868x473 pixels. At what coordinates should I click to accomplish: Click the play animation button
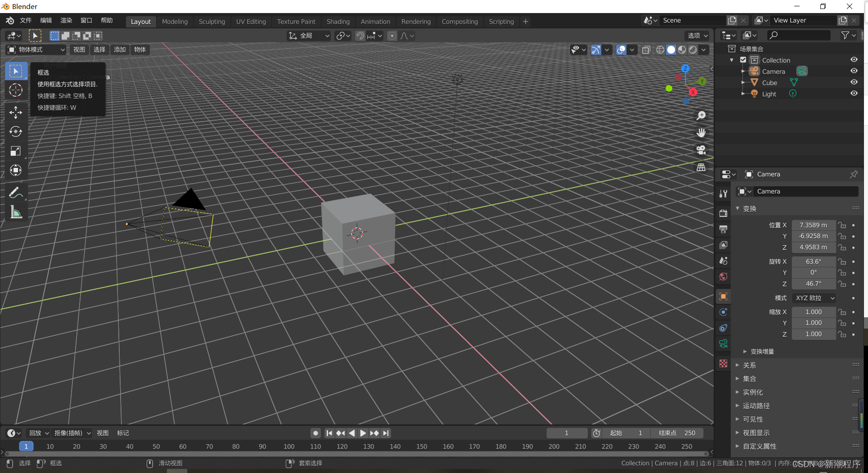363,433
